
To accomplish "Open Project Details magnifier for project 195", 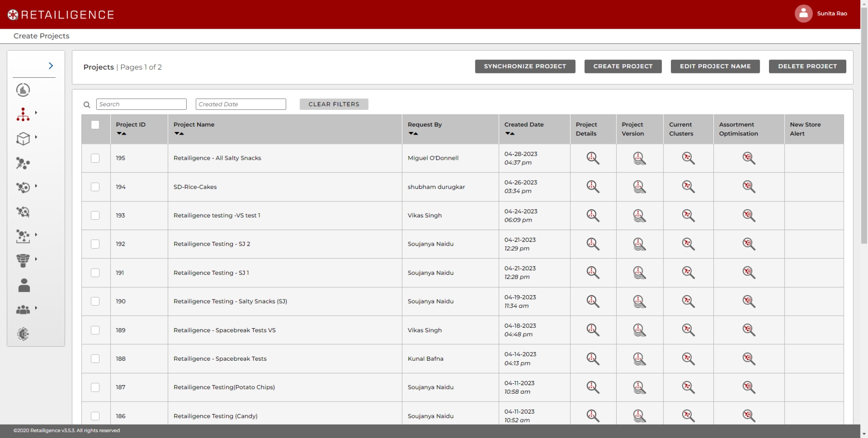I will tap(593, 158).
